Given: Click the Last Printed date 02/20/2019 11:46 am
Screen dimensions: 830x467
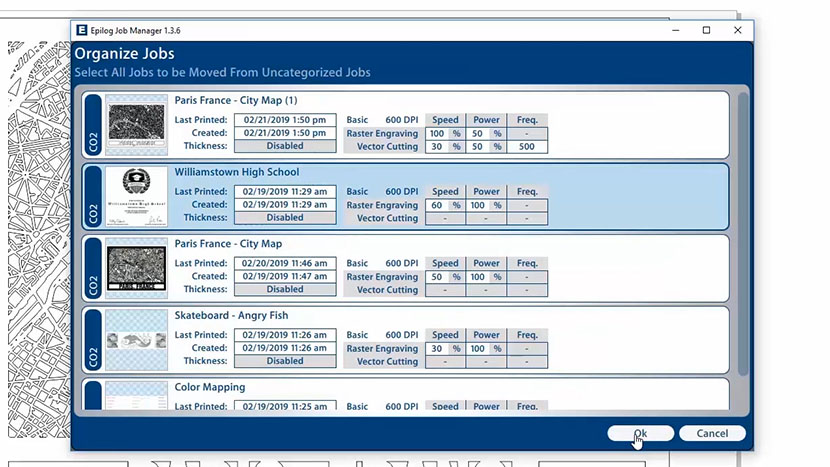Looking at the screenshot, I should tap(285, 264).
